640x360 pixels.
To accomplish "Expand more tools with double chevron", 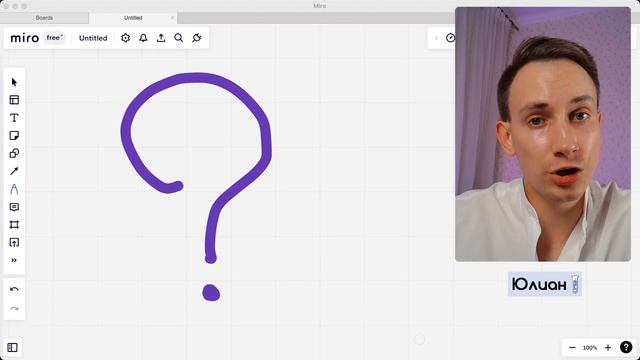I will click(x=14, y=260).
